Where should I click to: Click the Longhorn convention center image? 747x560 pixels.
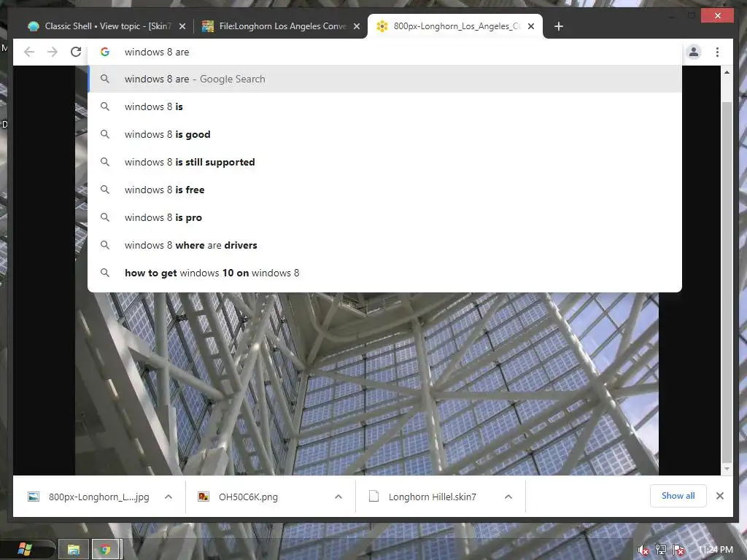click(x=367, y=384)
